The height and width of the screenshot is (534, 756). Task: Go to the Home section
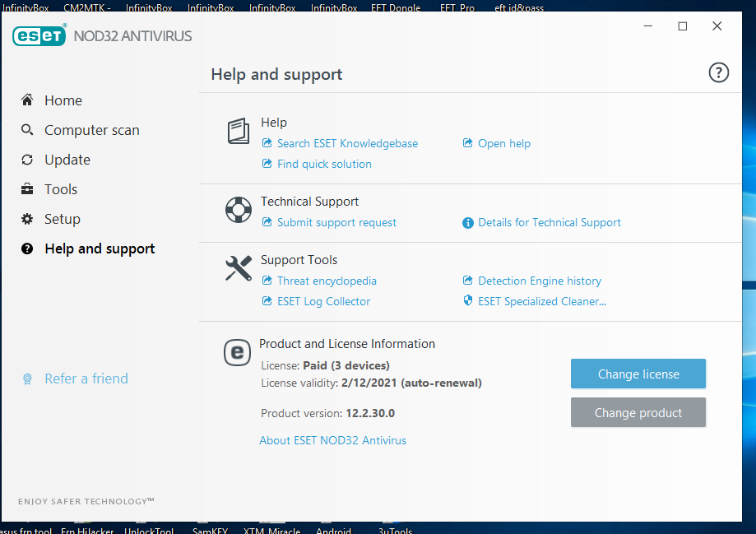pyautogui.click(x=63, y=100)
